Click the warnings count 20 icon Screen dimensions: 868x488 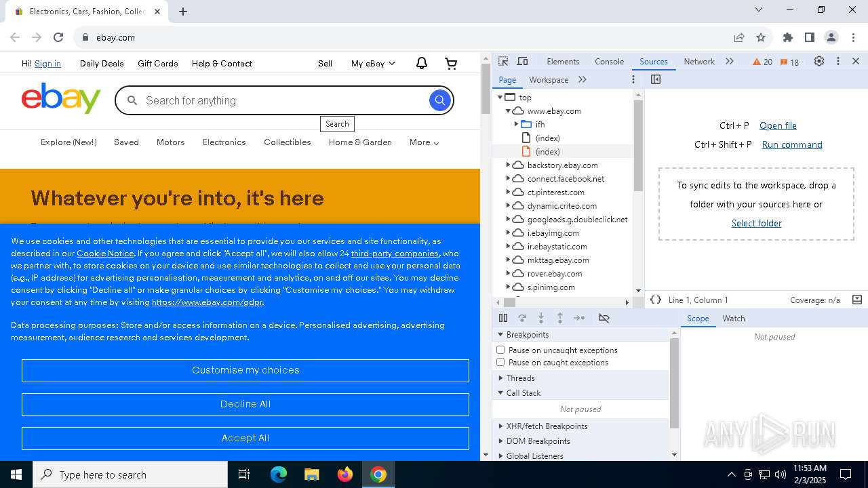(763, 62)
